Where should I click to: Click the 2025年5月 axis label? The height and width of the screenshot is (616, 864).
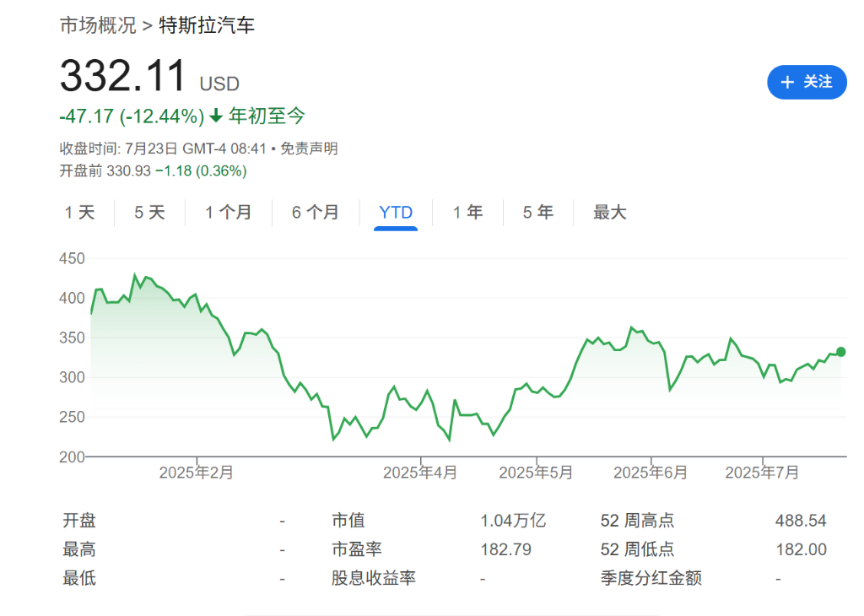536,473
